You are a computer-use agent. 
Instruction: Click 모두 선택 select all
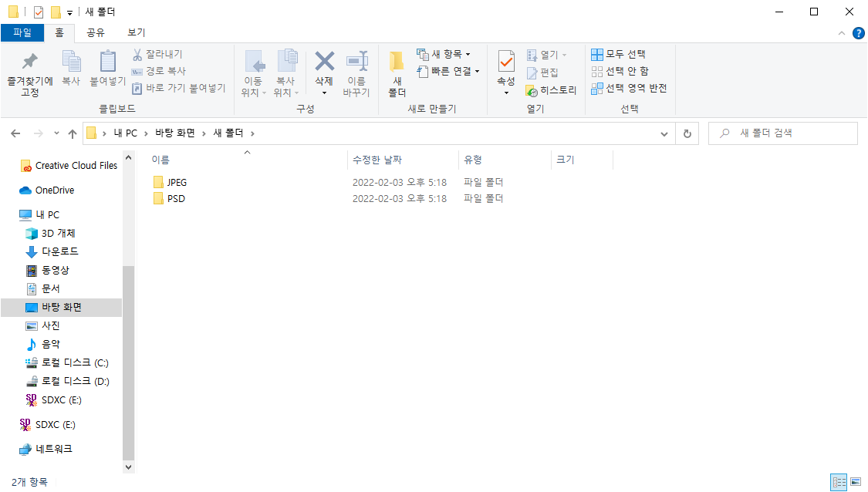pos(618,54)
